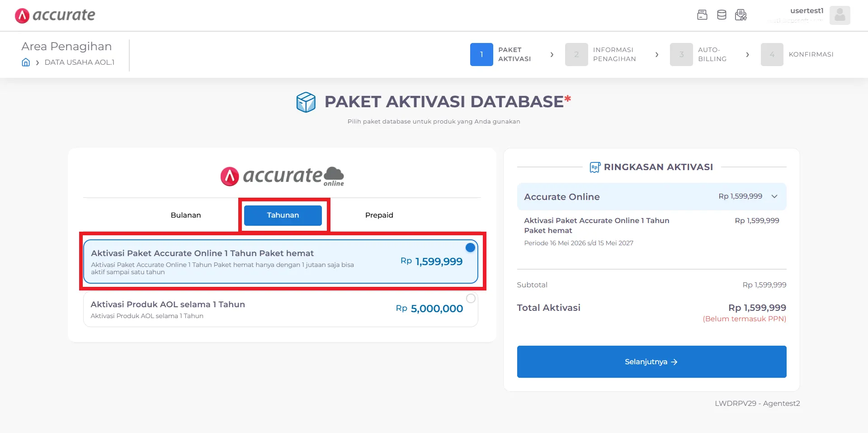Choose the Rp 5,000,000 package card
Image resolution: width=868 pixels, height=433 pixels.
click(281, 309)
